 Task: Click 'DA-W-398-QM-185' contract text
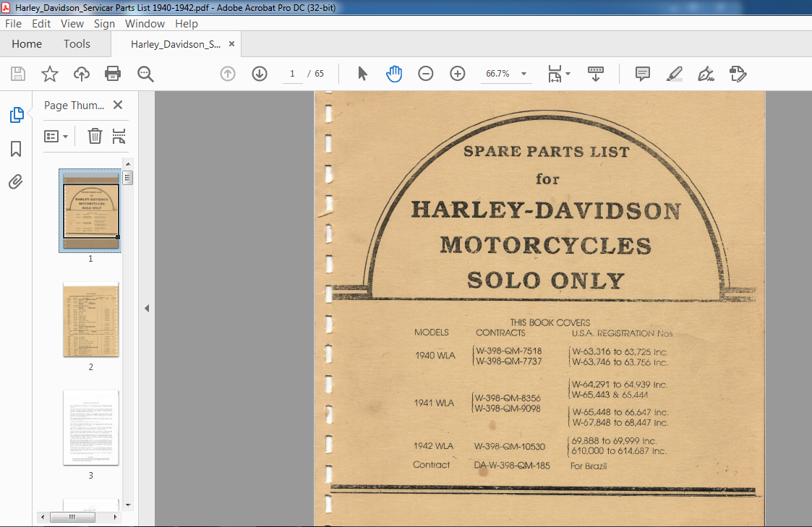[x=512, y=466]
